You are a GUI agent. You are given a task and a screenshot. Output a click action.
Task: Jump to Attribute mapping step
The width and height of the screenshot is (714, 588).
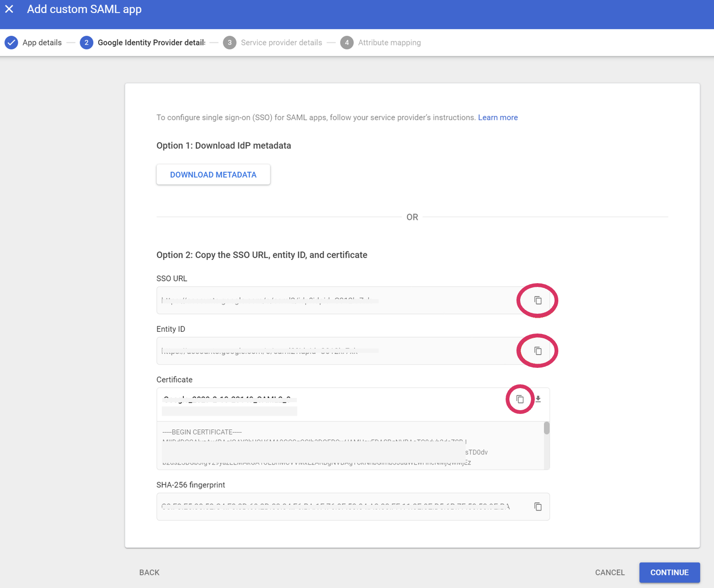pos(389,43)
